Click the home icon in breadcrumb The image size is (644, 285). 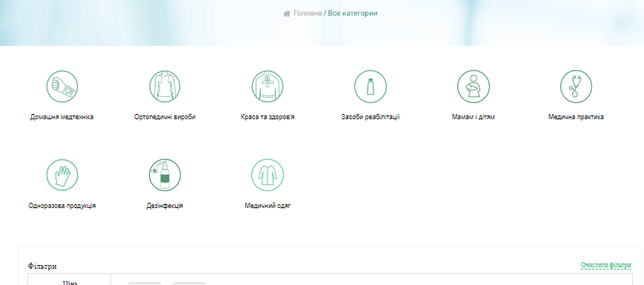pos(287,13)
